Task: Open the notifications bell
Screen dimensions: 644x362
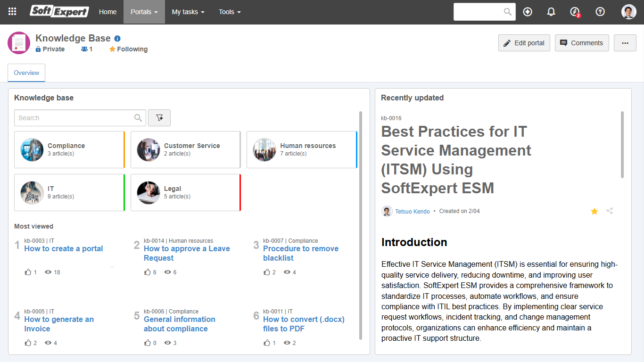Action: pyautogui.click(x=551, y=12)
